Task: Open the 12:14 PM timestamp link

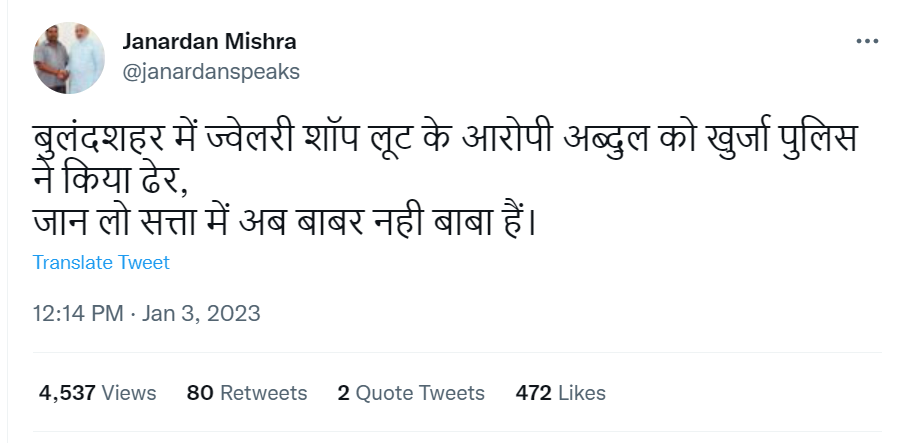Action: point(78,314)
